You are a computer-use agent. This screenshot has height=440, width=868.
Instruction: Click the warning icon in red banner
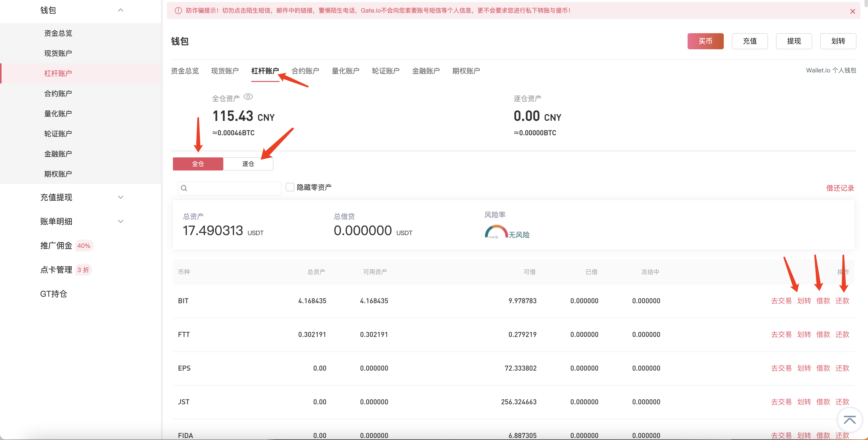pos(178,11)
